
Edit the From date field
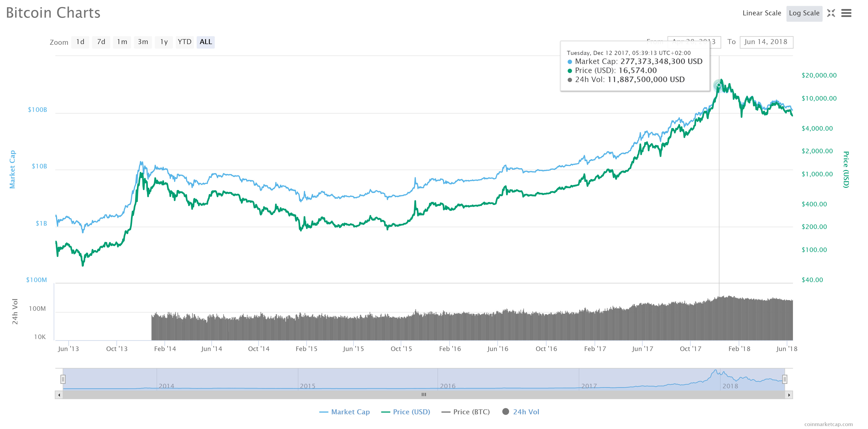point(694,42)
